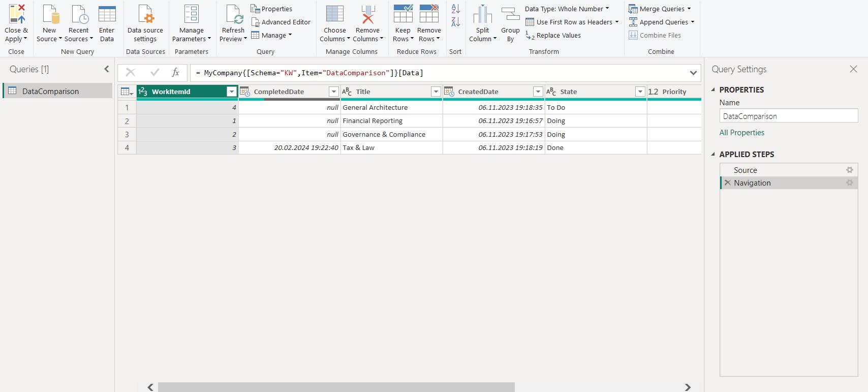The height and width of the screenshot is (392, 868).
Task: Cancel formula edit with X icon
Action: pyautogui.click(x=131, y=73)
